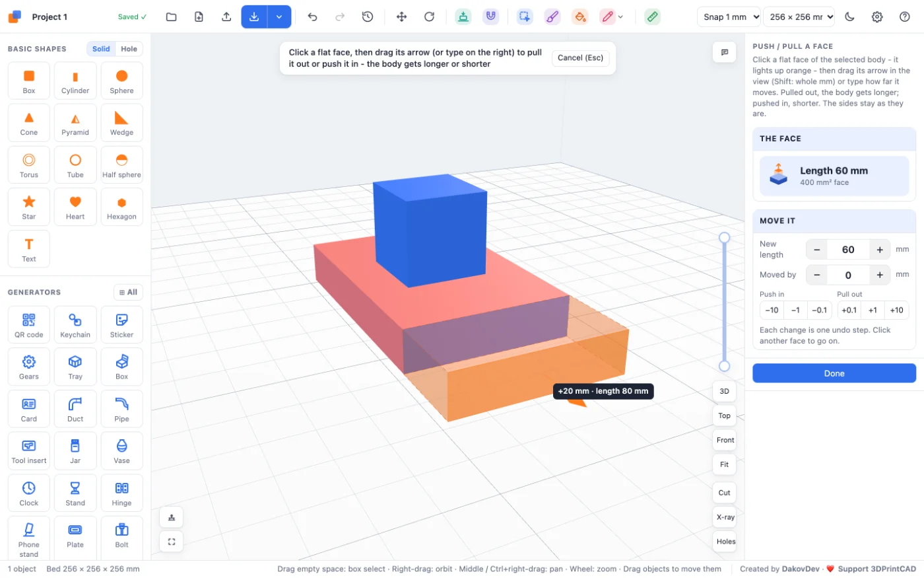Select the move arrows tool
924x578 pixels.
pyautogui.click(x=401, y=17)
